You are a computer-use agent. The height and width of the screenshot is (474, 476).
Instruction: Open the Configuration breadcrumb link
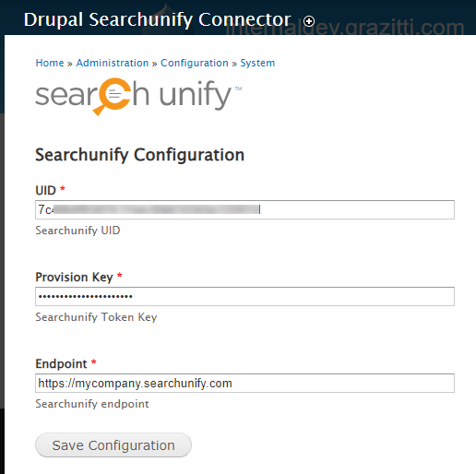(x=195, y=63)
